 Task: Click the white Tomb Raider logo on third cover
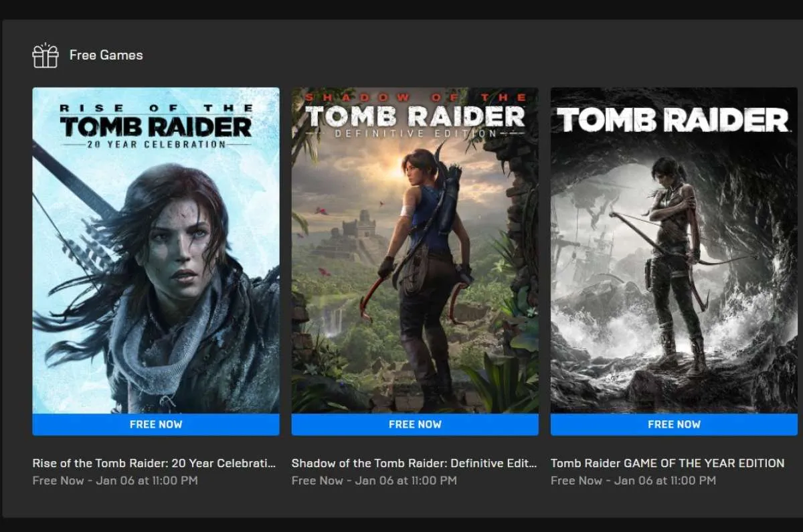point(674,120)
